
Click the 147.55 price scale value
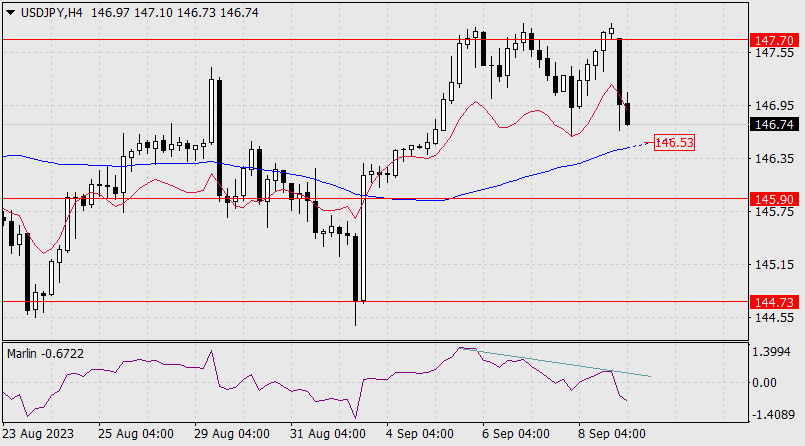pos(774,53)
